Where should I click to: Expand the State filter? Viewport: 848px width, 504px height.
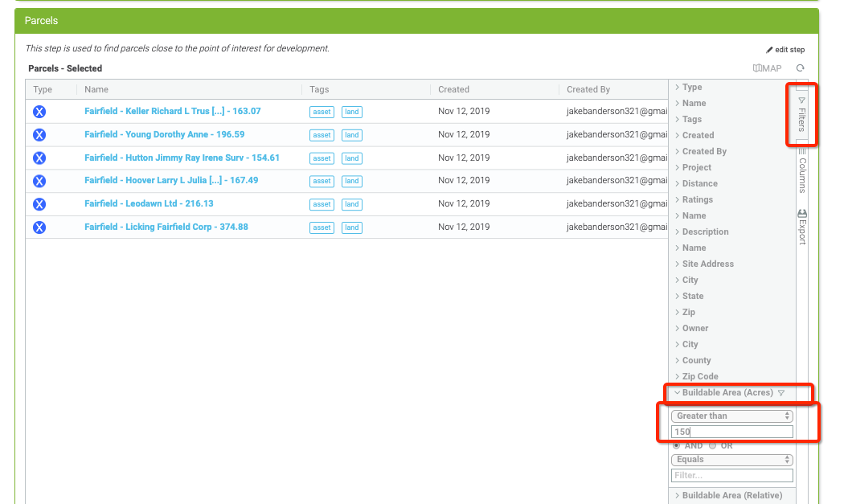[689, 296]
